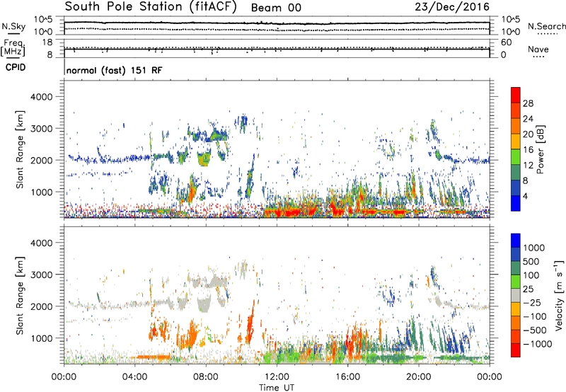
Task: Click the "3000" tick in the velocity panel
Action: [x=41, y=275]
